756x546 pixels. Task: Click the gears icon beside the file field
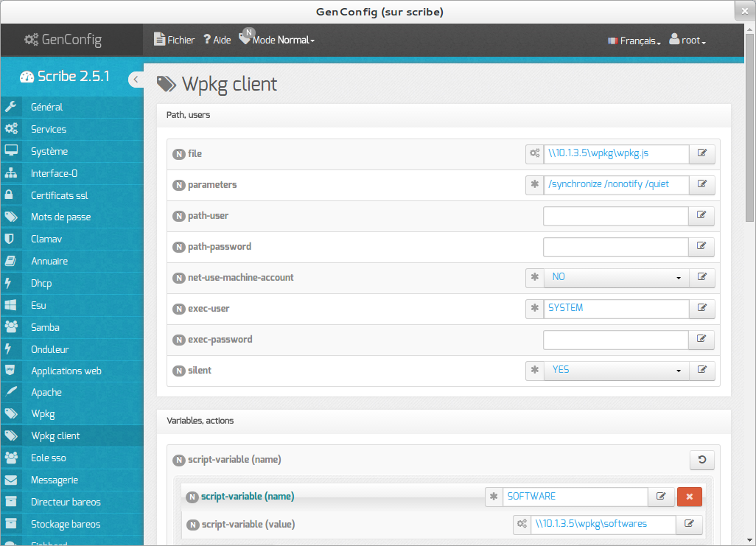click(x=535, y=153)
